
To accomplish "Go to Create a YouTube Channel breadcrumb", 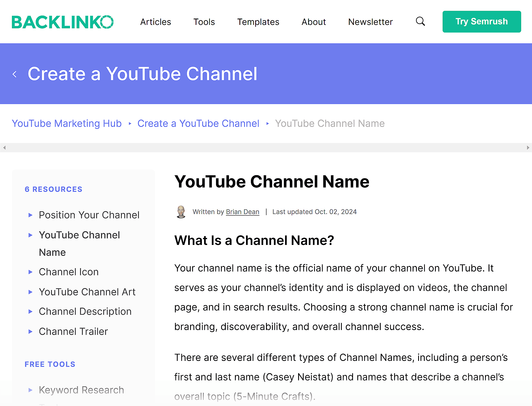I will pyautogui.click(x=198, y=123).
